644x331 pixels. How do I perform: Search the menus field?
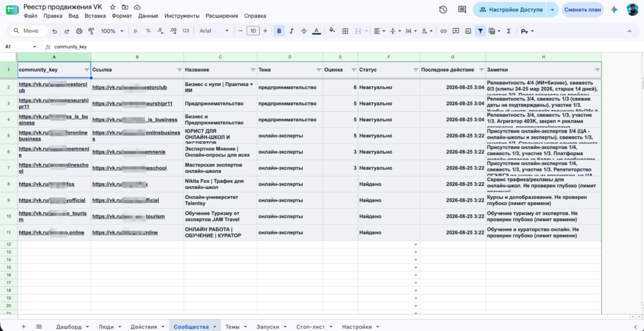pos(28,31)
